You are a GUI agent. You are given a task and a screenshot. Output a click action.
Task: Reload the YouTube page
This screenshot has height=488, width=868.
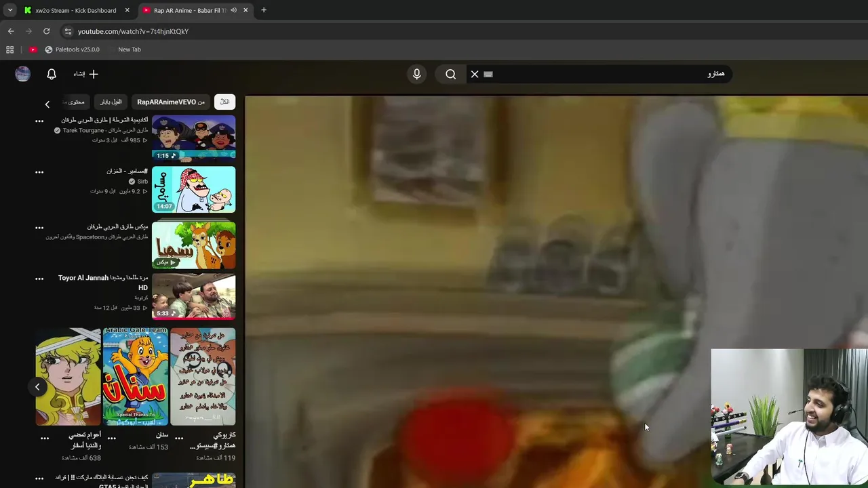[46, 31]
